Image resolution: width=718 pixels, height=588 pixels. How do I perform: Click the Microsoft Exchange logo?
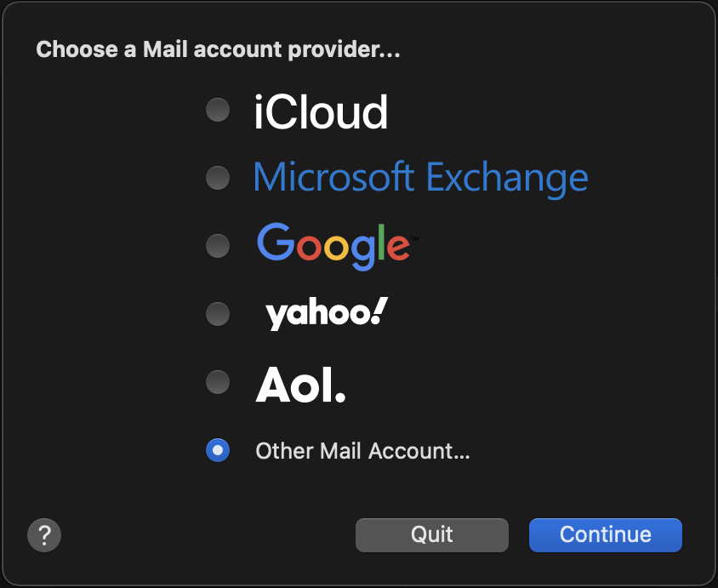pos(420,178)
